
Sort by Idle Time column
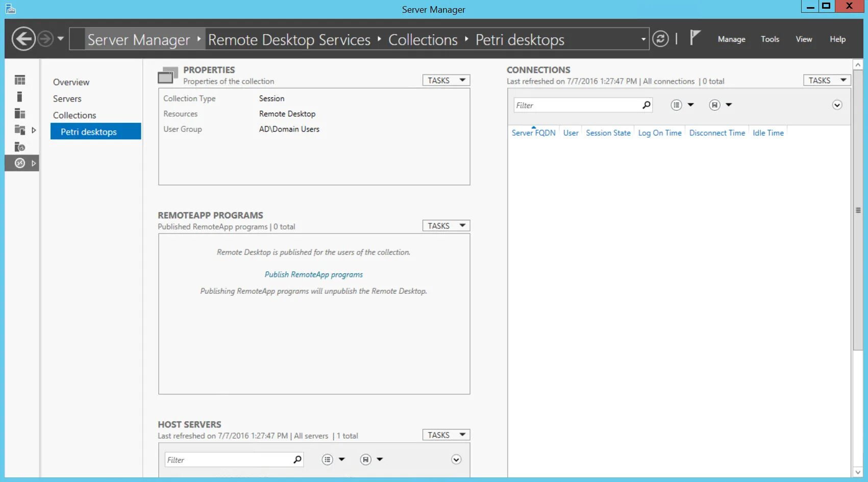pos(768,133)
